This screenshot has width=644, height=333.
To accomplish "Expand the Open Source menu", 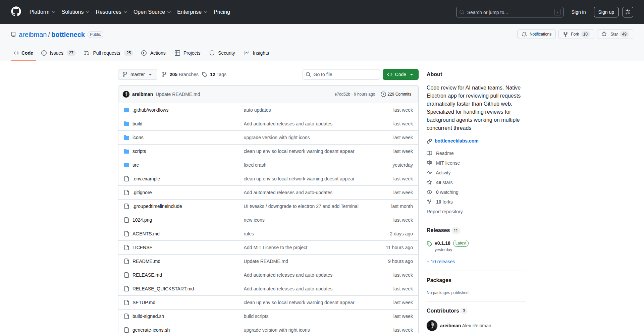I will tap(152, 12).
